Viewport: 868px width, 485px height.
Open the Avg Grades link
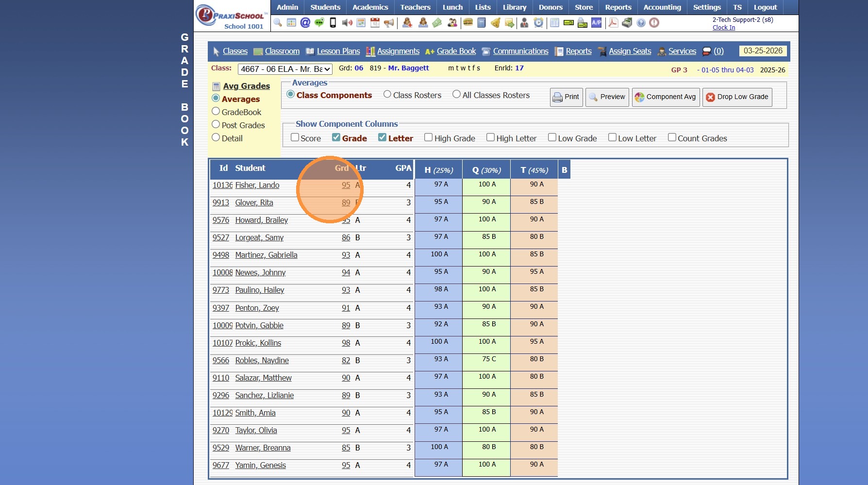coord(247,86)
